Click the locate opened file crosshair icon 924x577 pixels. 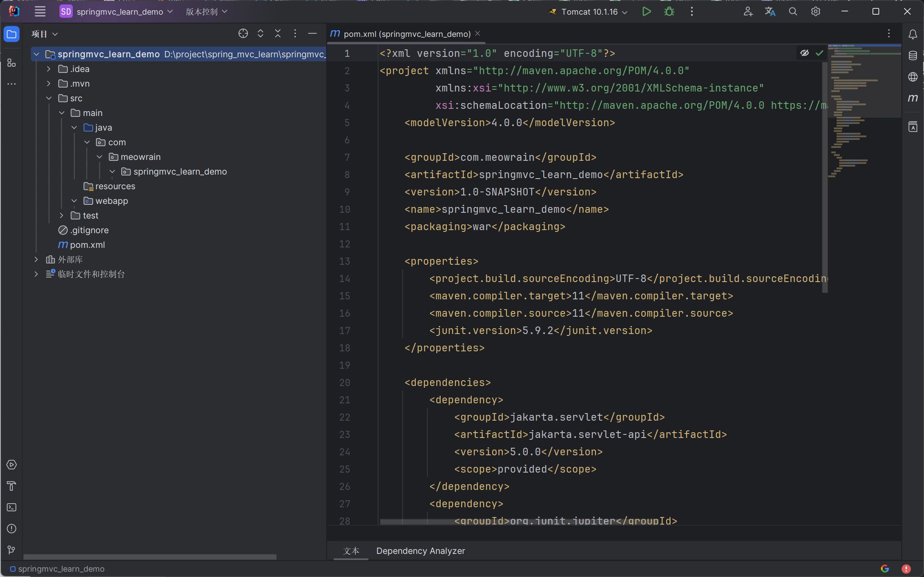[243, 34]
